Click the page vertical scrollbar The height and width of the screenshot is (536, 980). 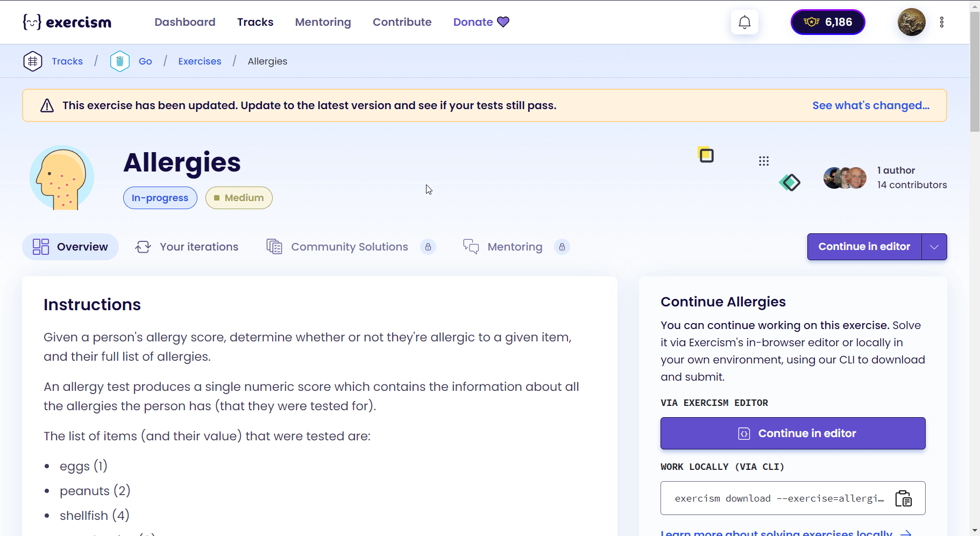tap(975, 72)
